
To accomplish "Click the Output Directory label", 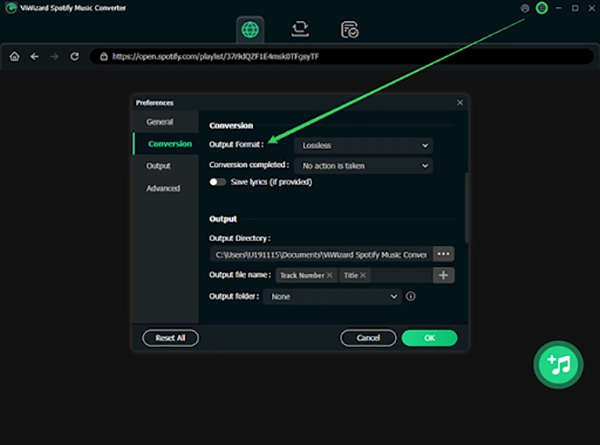I will (240, 238).
